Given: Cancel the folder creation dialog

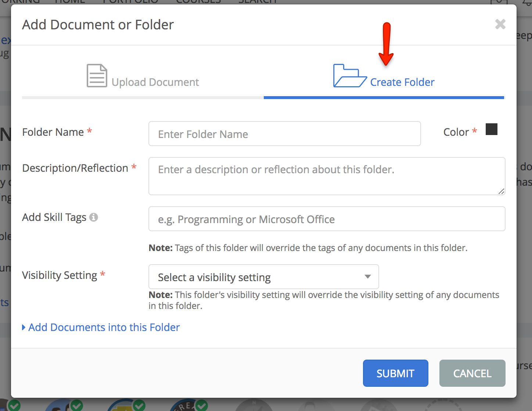Looking at the screenshot, I should (472, 373).
